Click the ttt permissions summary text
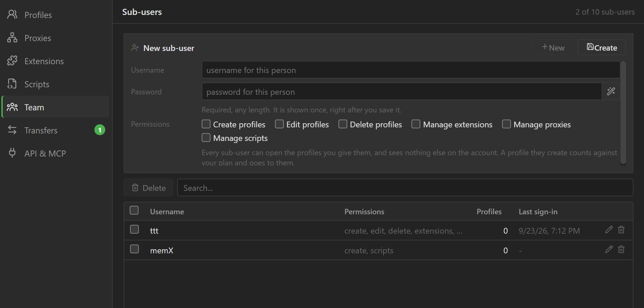Screen dimensions: 644x308 tap(403, 231)
